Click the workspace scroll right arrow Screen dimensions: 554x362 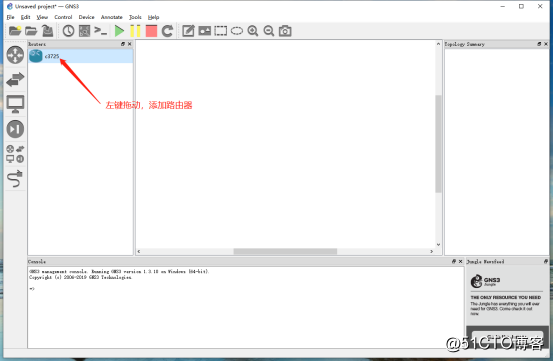point(431,251)
